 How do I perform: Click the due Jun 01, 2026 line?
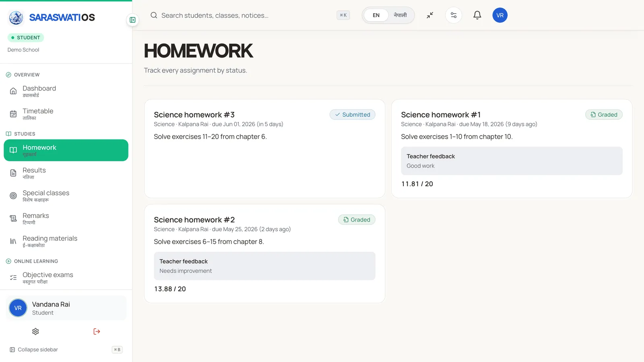point(219,124)
